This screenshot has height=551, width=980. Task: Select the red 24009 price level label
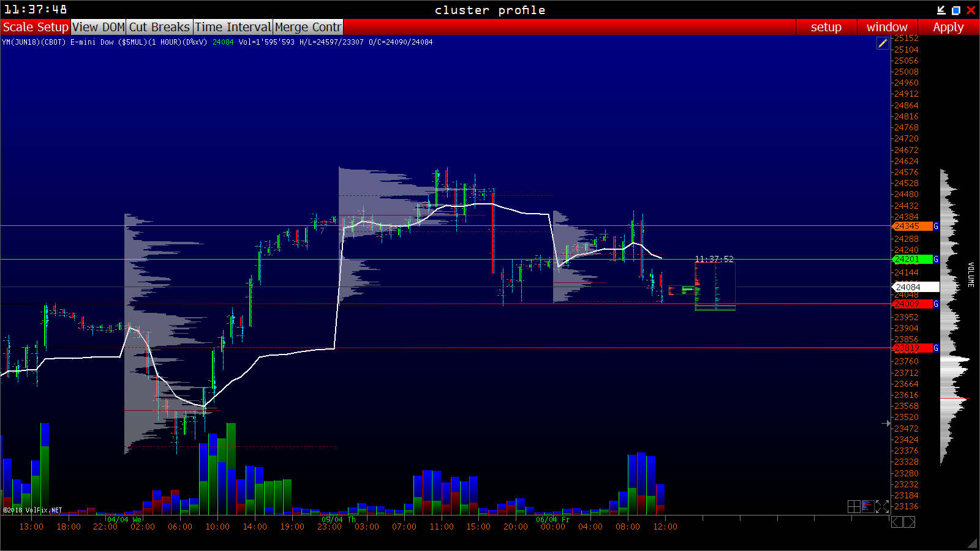[x=912, y=304]
